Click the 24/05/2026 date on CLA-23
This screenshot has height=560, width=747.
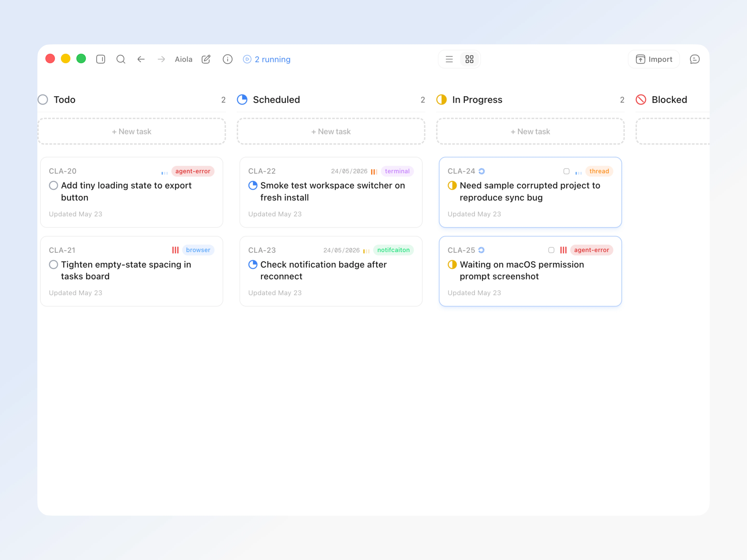click(x=341, y=250)
